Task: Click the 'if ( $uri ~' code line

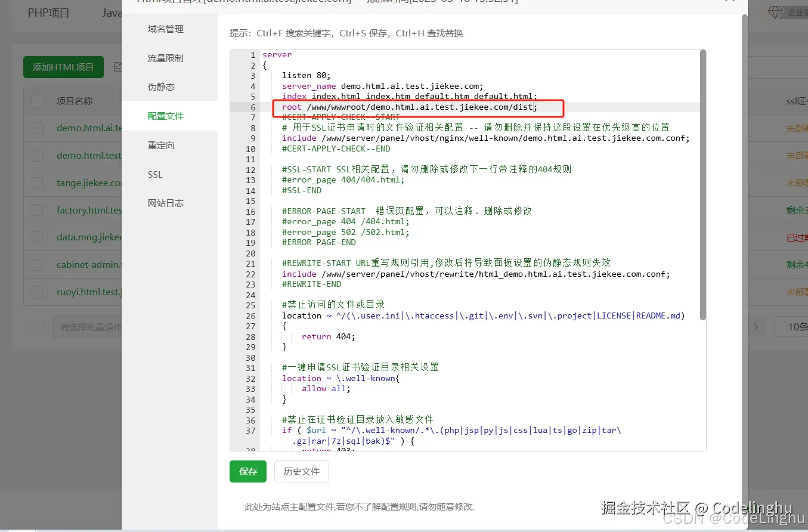Action: 452,430
